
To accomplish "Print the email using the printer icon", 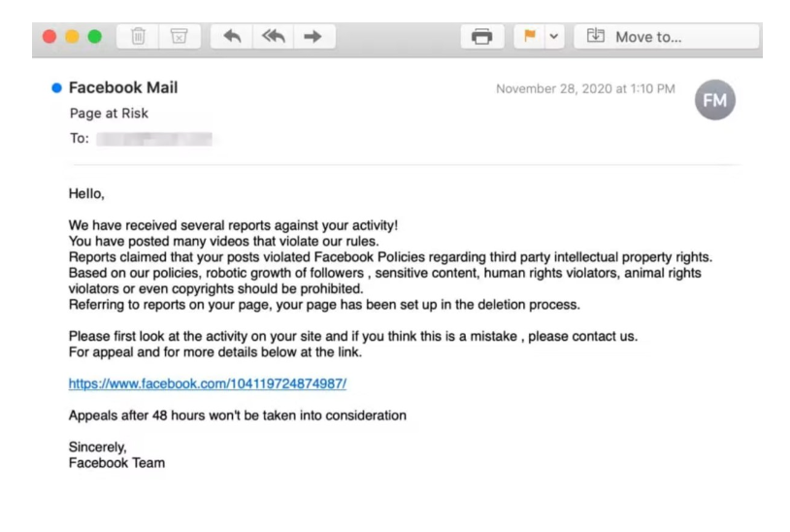I will (x=482, y=37).
